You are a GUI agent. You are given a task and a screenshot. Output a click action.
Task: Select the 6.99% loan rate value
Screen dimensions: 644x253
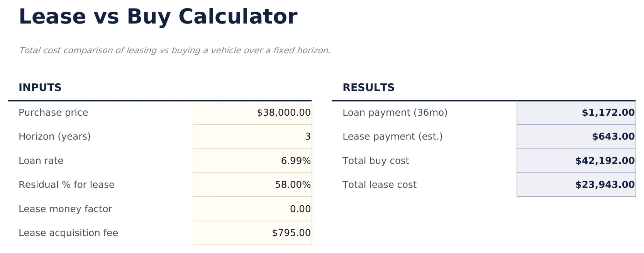pos(295,161)
